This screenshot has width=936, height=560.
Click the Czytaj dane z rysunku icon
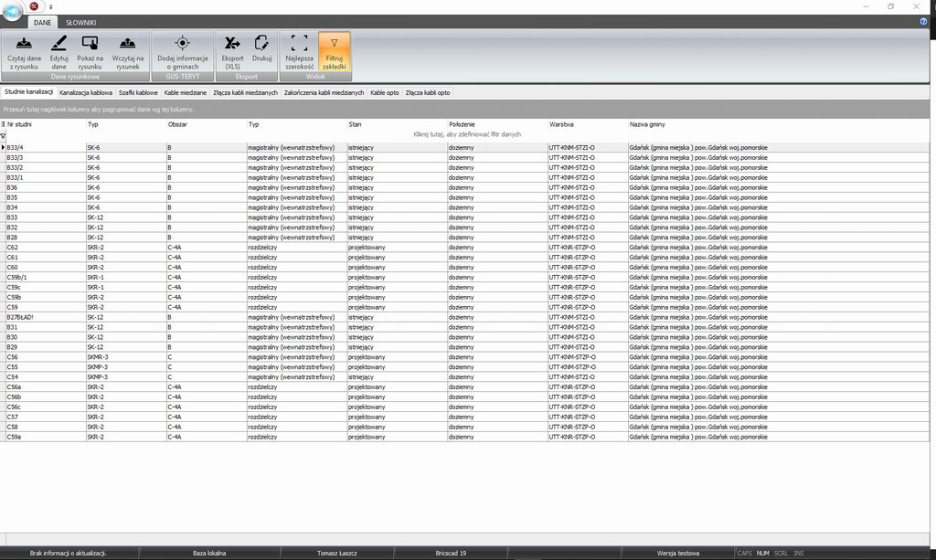click(26, 43)
